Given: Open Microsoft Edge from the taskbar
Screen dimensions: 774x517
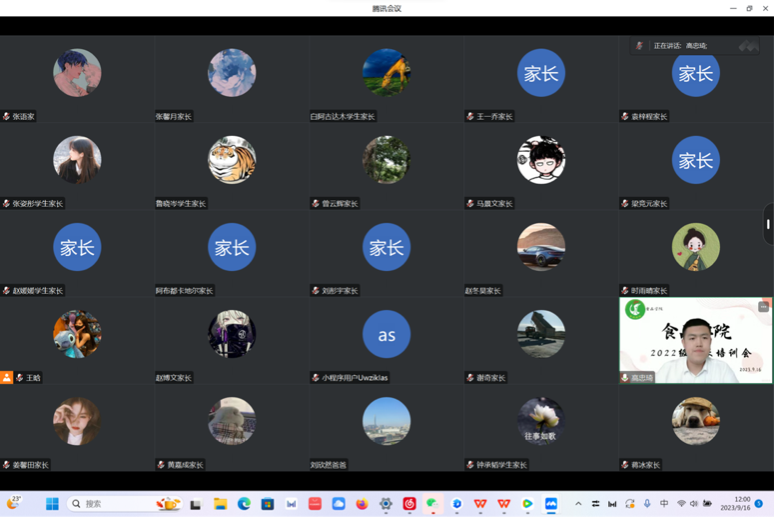Looking at the screenshot, I should click(x=244, y=504).
